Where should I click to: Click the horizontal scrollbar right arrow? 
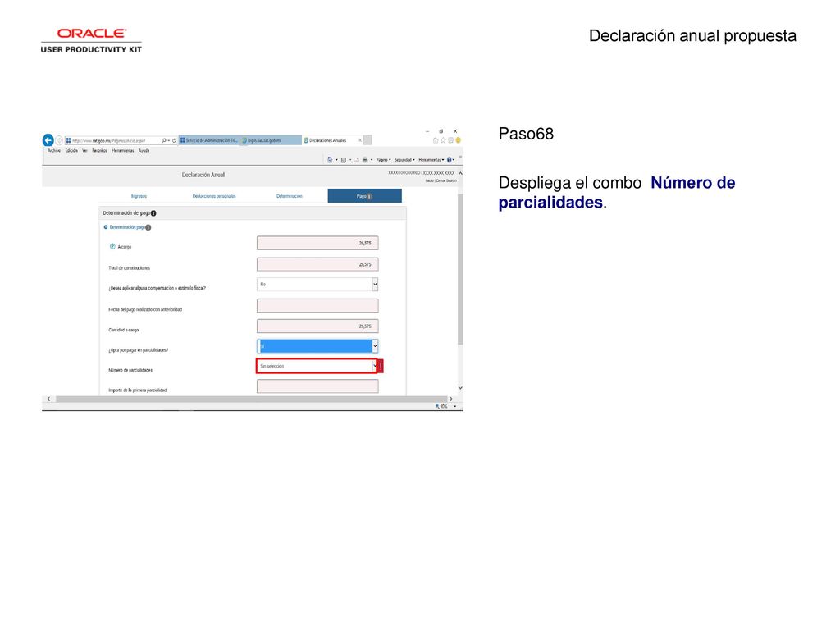(x=451, y=399)
